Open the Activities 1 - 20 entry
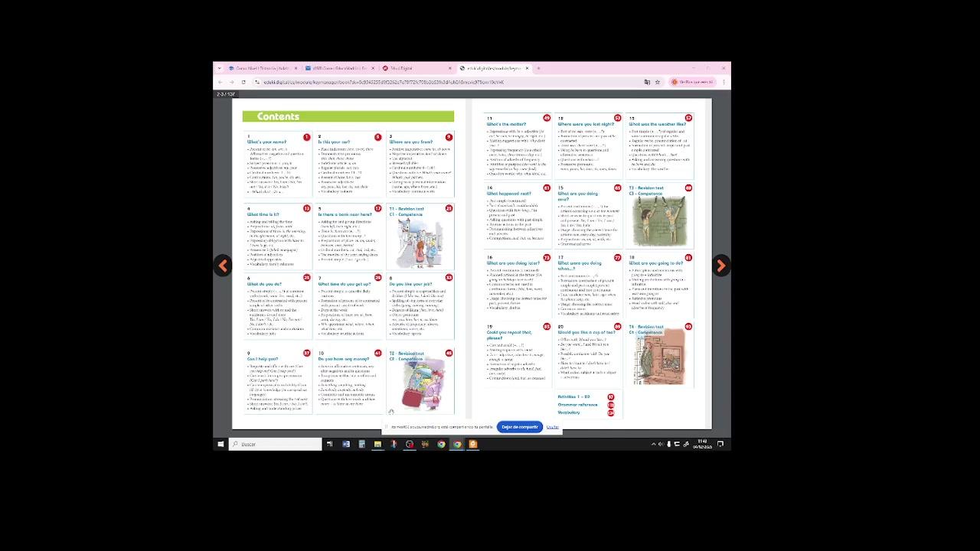Viewport: 980px width, 551px height. [573, 397]
